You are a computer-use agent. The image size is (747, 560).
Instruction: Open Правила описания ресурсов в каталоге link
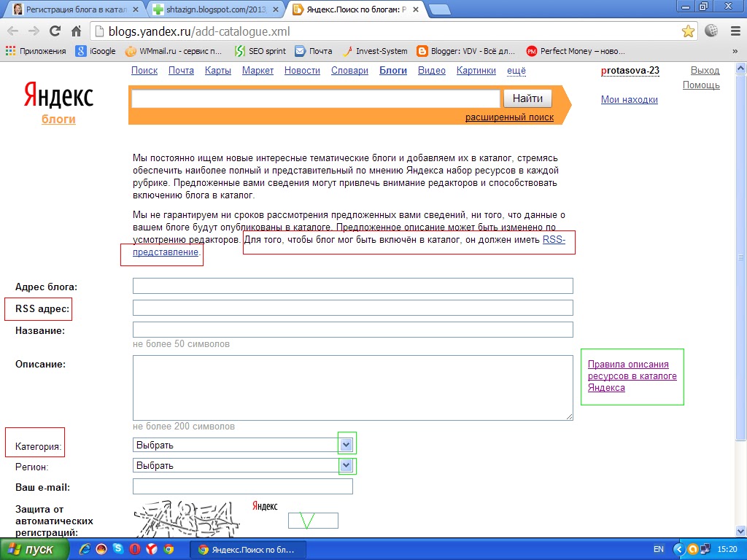tap(632, 376)
